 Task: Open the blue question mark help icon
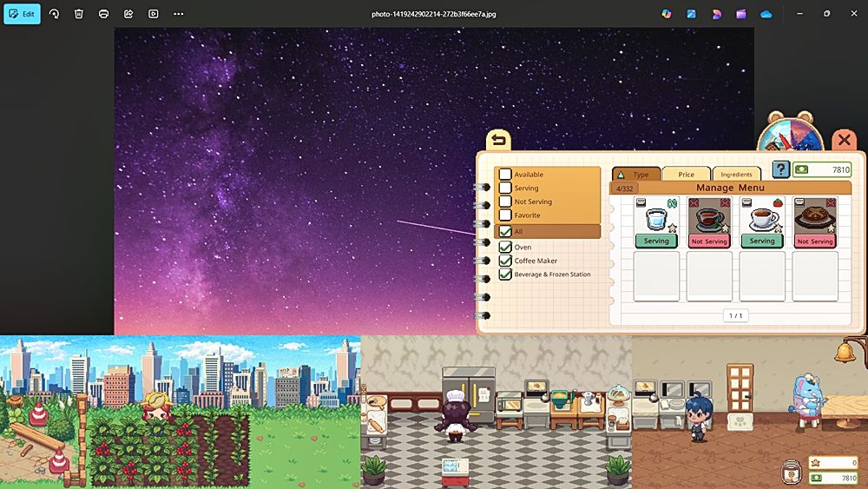pos(780,169)
